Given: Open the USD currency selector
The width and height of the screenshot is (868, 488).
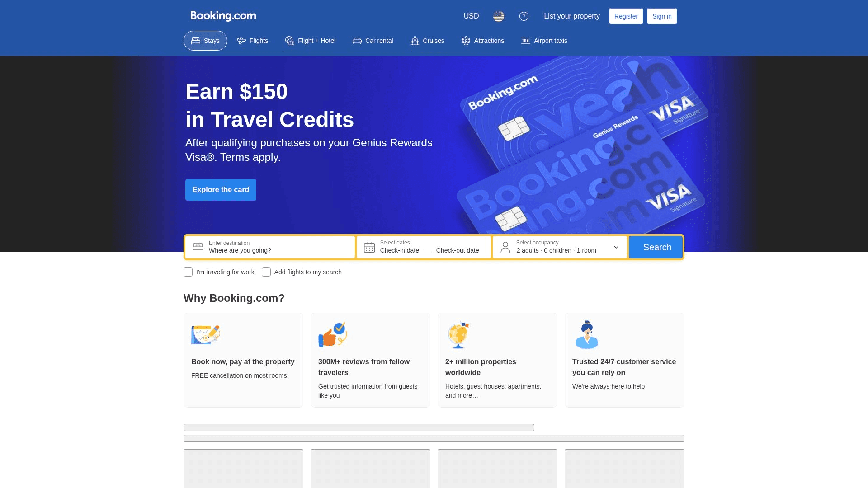Looking at the screenshot, I should (471, 16).
